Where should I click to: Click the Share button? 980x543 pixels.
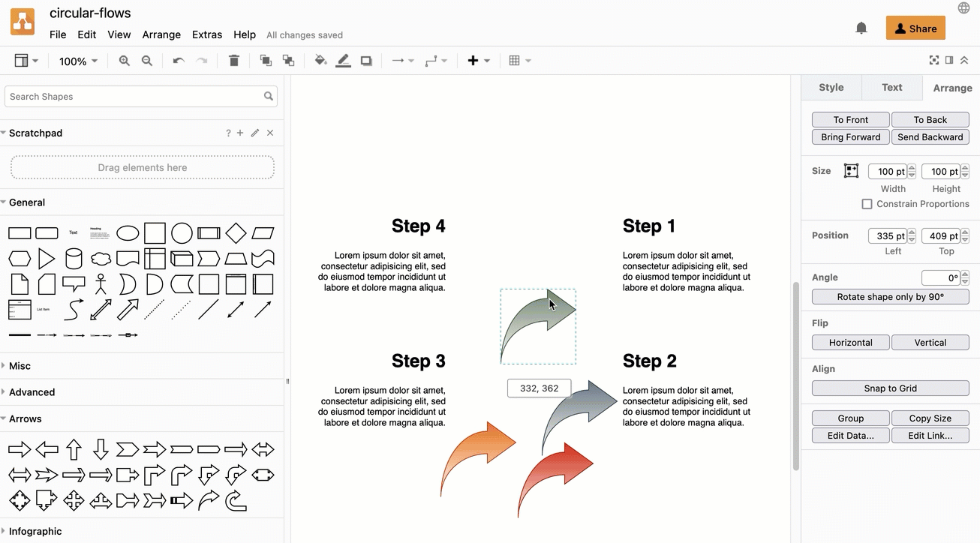(x=915, y=28)
